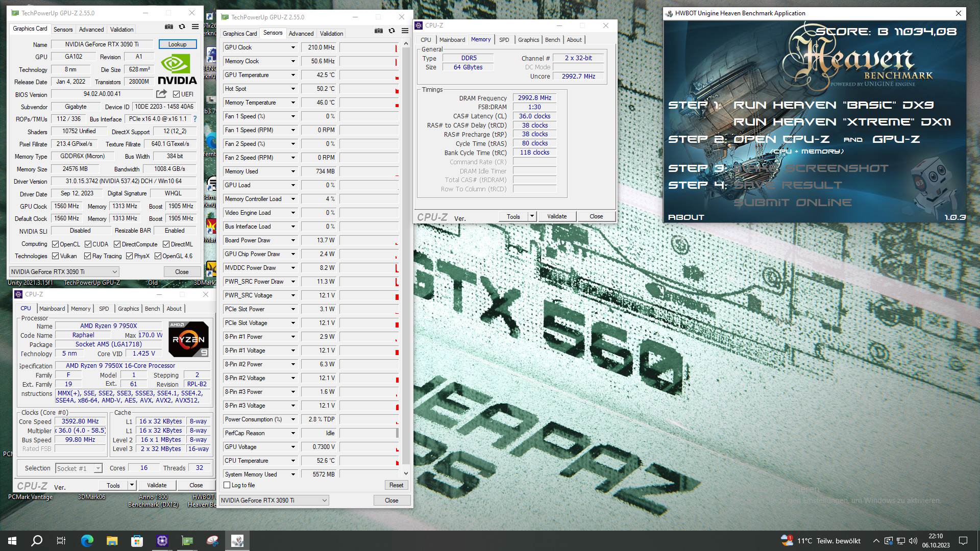
Task: Open Graphics tab in CPU-Z Memory window
Action: 528,40
